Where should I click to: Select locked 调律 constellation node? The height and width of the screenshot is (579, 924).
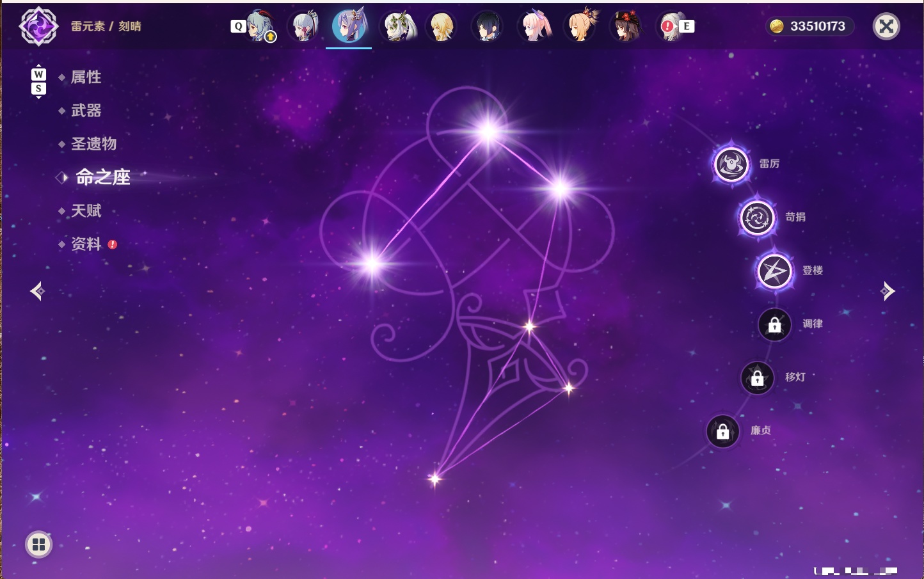774,324
